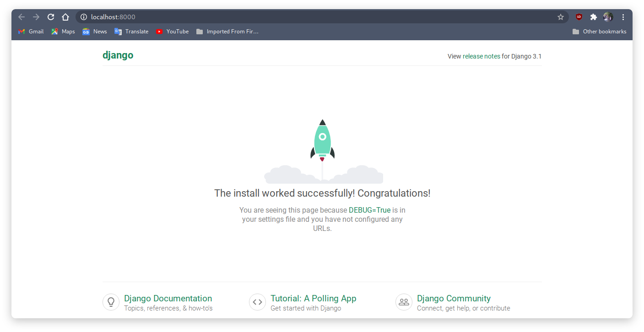Click the 'The install worked successfully! Congratulations!' heading
This screenshot has width=644, height=332.
[x=322, y=193]
